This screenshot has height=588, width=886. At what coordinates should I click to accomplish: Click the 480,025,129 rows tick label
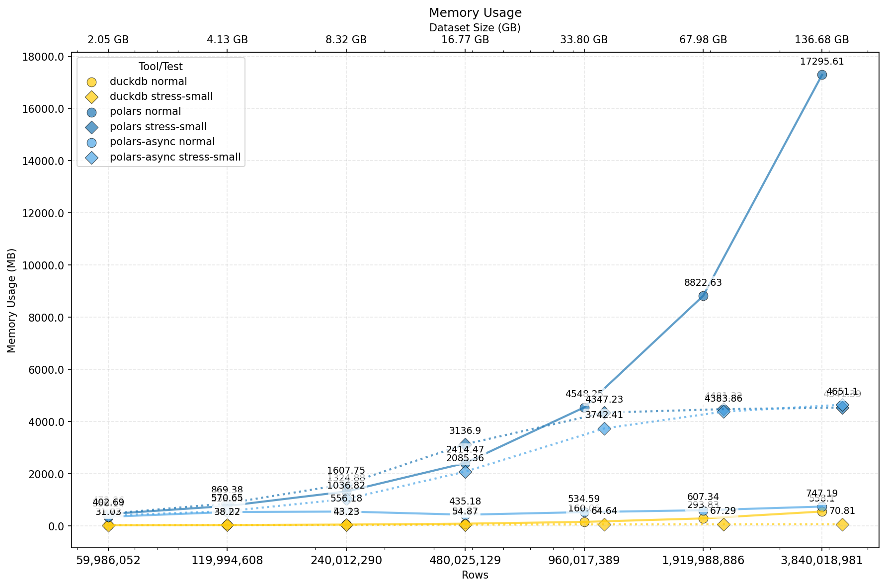coord(465,560)
